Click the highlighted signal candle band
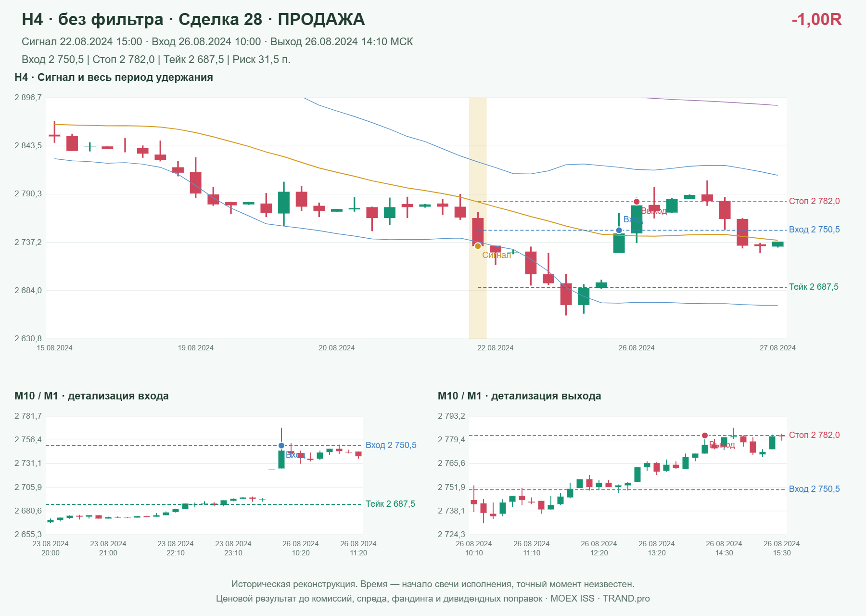 pos(478,218)
